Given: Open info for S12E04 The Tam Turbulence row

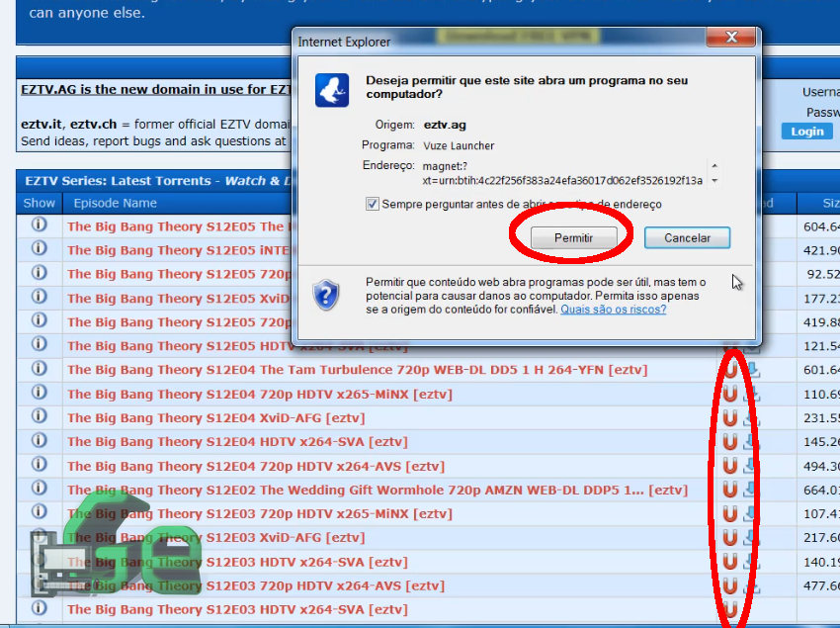Looking at the screenshot, I should coord(40,369).
